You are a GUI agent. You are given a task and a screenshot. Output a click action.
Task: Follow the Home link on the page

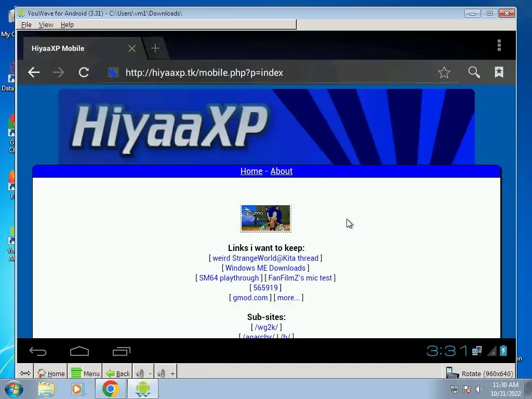click(251, 171)
